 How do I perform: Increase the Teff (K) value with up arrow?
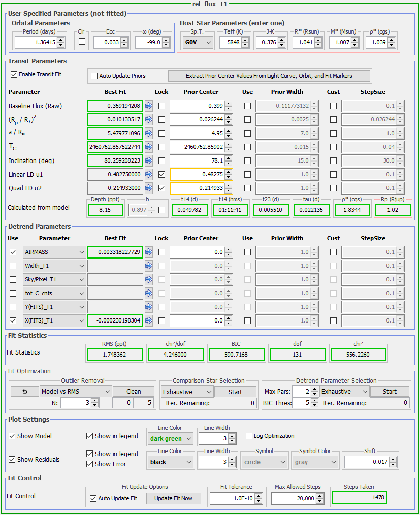click(x=245, y=40)
